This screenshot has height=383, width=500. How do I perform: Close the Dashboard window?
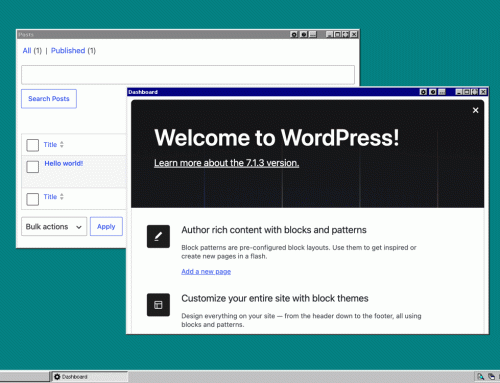tap(483, 92)
